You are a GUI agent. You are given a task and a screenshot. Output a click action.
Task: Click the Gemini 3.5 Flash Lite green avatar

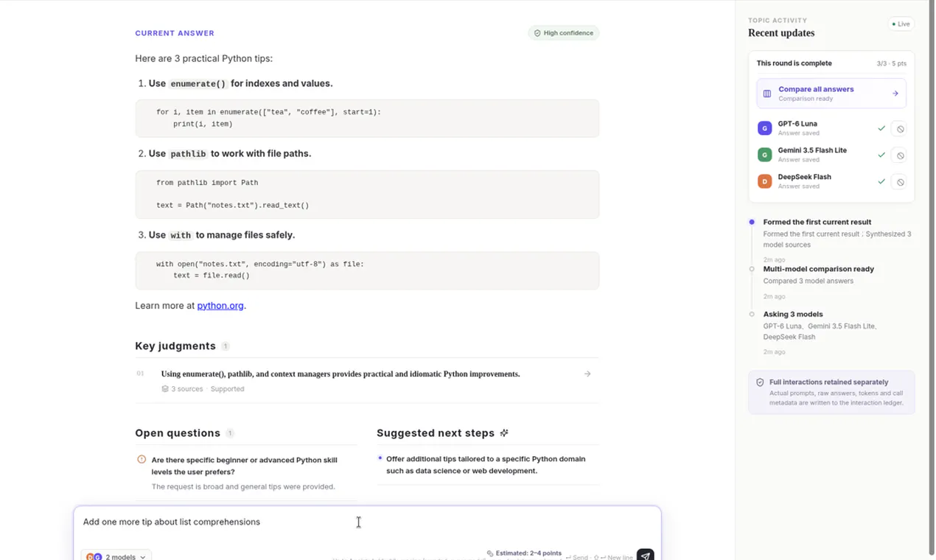(x=765, y=155)
